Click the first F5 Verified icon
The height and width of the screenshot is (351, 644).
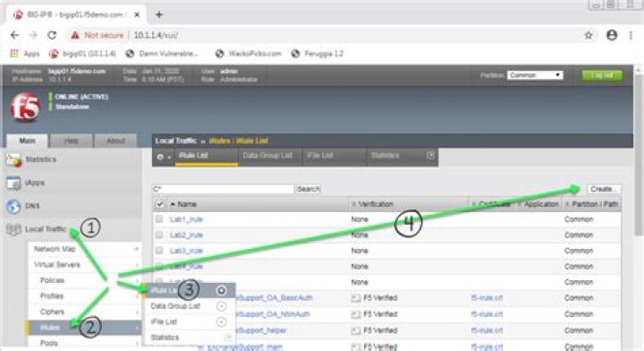tap(356, 298)
